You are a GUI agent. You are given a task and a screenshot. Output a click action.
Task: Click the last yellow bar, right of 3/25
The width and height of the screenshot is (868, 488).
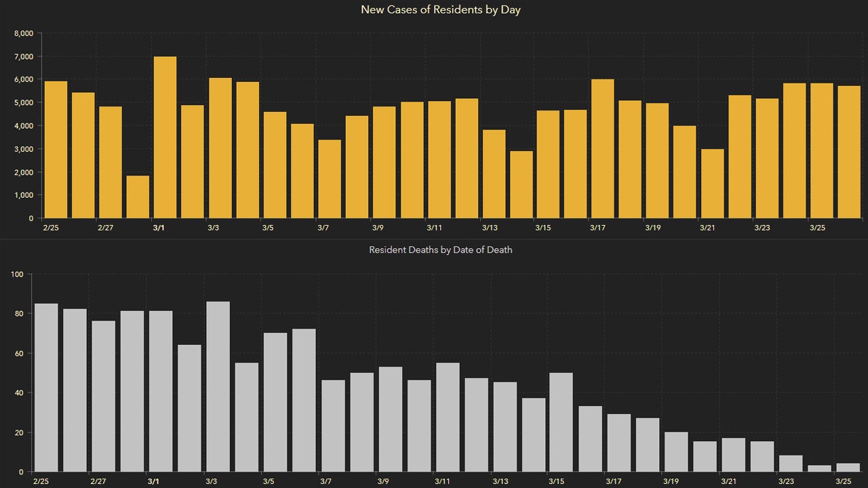849,152
